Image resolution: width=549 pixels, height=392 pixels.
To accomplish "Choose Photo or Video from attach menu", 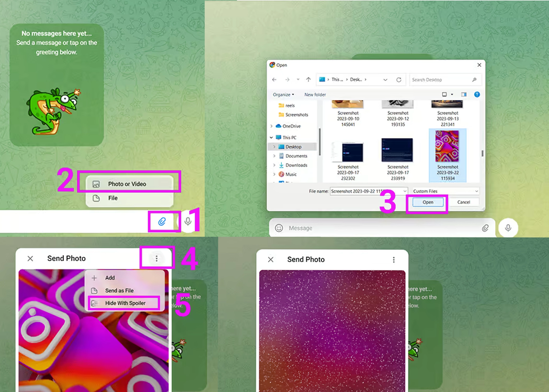I will click(x=129, y=184).
